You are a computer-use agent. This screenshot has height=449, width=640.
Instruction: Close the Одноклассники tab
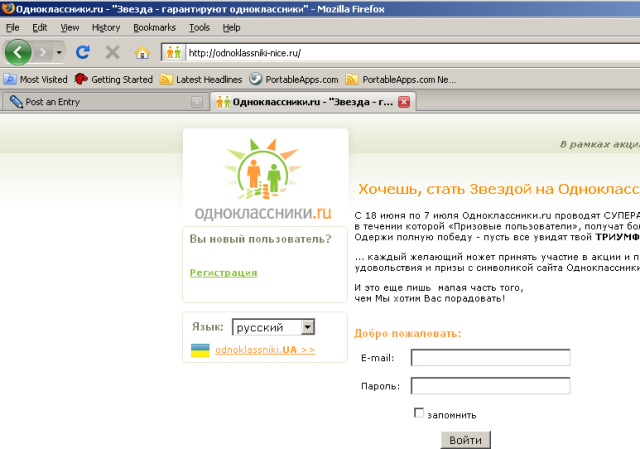[x=403, y=101]
